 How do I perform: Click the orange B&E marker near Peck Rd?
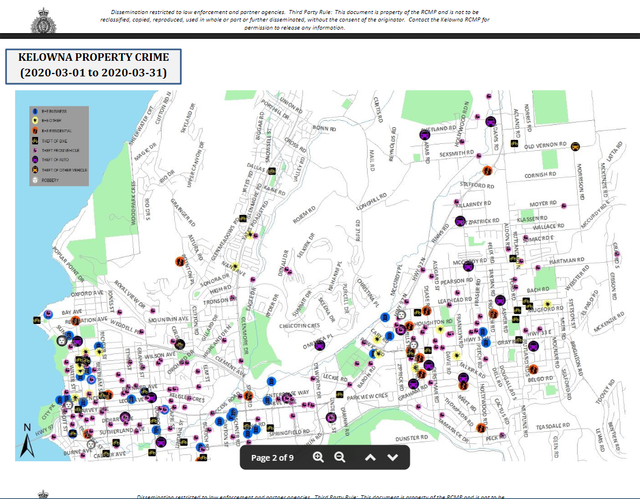click(x=481, y=428)
